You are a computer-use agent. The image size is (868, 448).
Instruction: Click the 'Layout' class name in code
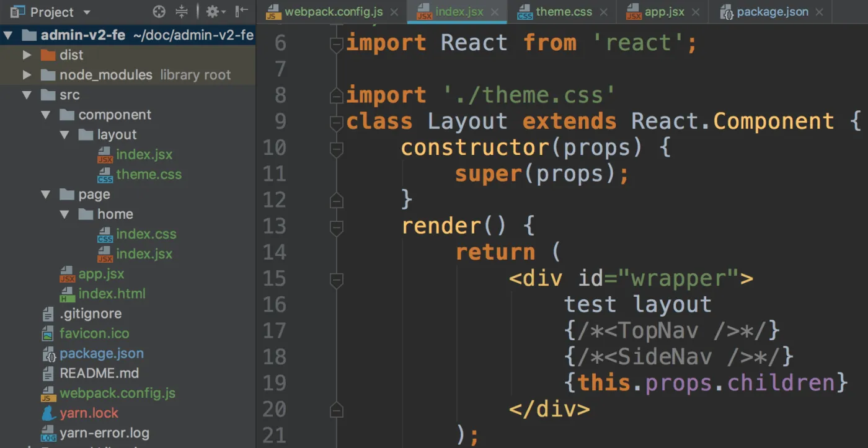pyautogui.click(x=467, y=121)
